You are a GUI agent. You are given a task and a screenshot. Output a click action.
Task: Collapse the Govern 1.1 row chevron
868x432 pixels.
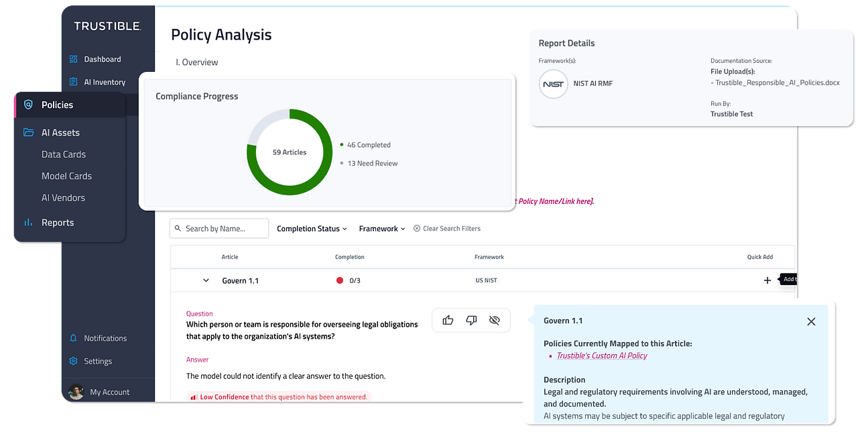click(x=206, y=280)
